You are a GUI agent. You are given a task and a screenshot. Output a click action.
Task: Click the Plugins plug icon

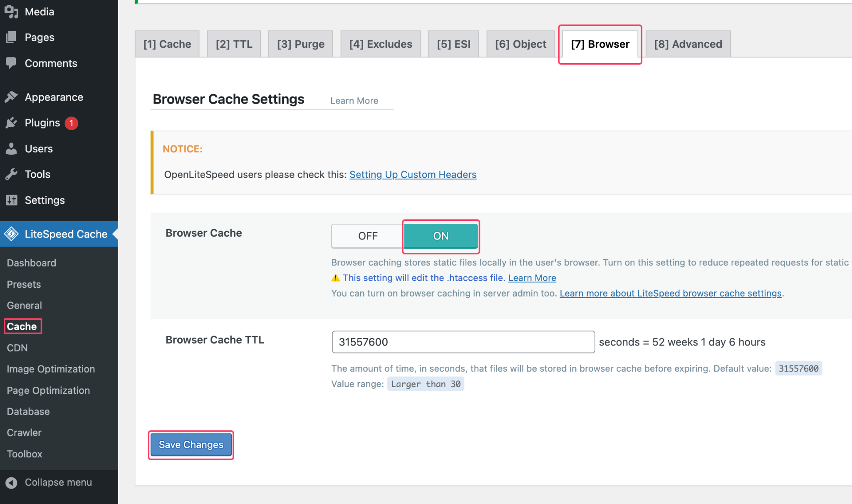11,123
